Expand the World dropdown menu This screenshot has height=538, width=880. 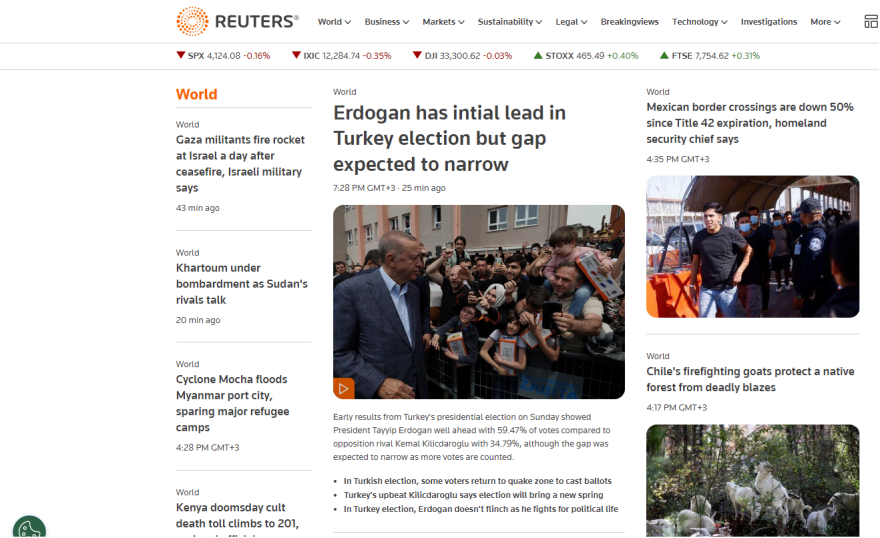coord(334,22)
